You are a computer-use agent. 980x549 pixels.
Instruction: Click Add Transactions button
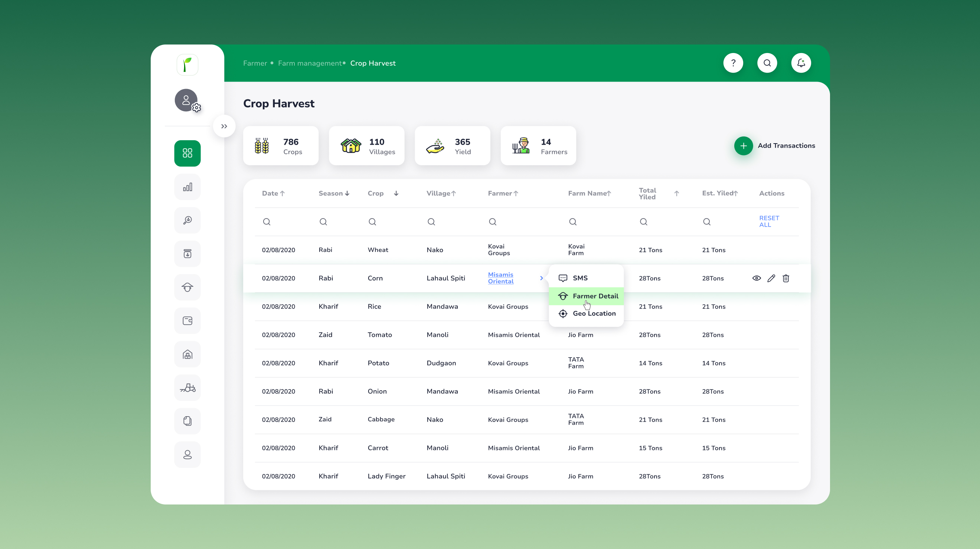tap(775, 146)
